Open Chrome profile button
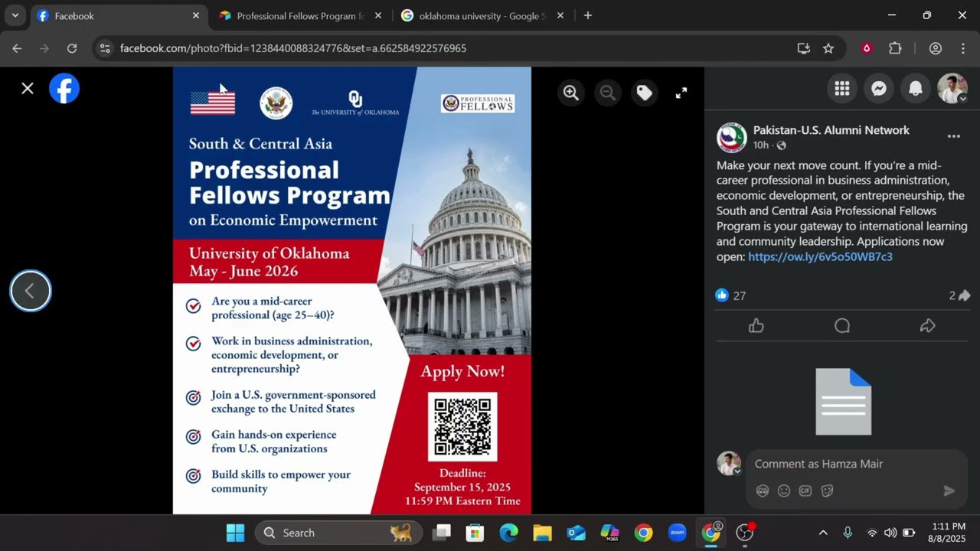Screen dimensions: 980x551 [x=936, y=48]
